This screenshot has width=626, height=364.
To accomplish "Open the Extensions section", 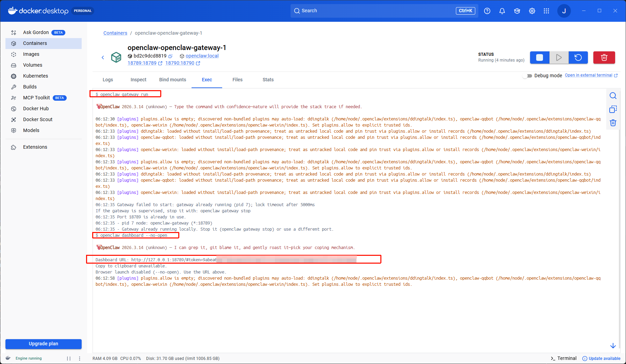I will coord(44,147).
